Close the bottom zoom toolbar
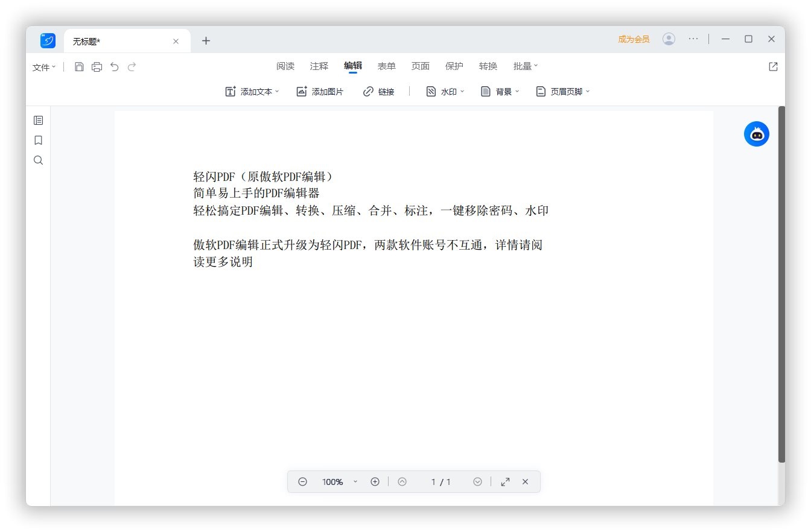Viewport: 811px width, 532px height. tap(525, 482)
